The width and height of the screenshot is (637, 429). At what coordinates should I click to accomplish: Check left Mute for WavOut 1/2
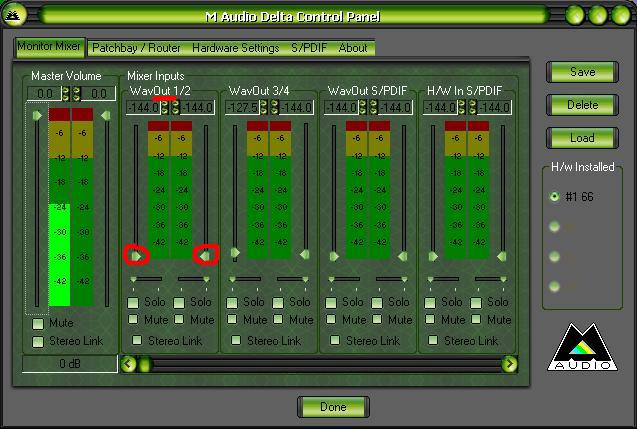(x=133, y=319)
